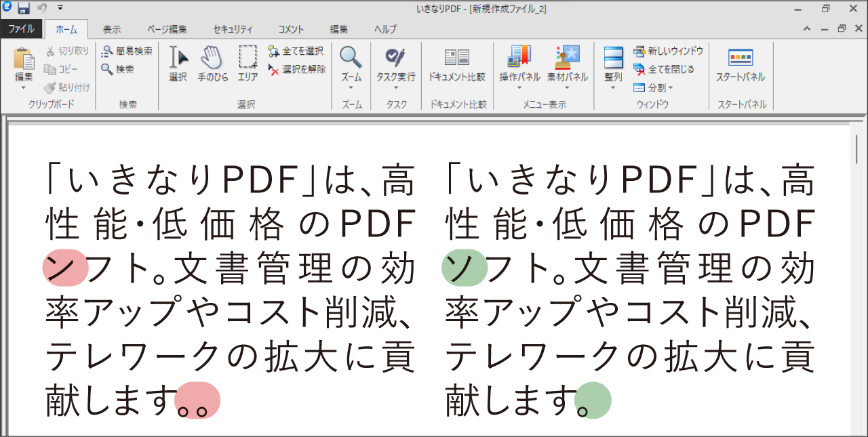Click 選択を解除 to deselect
The image size is (868, 437).
[x=297, y=69]
